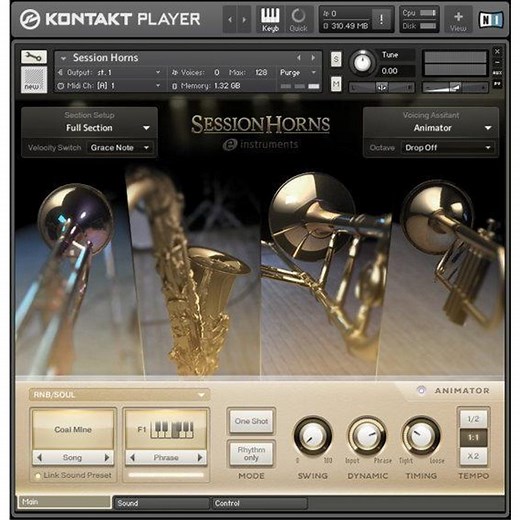Click the PV button in instrument header
Image resolution: width=520 pixels, height=520 pixels.
[x=497, y=84]
